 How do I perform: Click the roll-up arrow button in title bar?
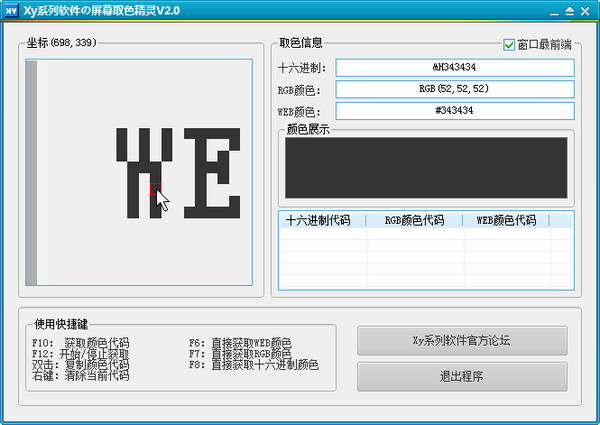pyautogui.click(x=569, y=10)
